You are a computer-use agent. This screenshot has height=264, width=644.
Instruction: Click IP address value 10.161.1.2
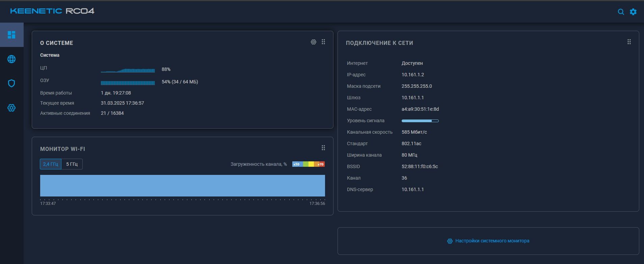[413, 75]
